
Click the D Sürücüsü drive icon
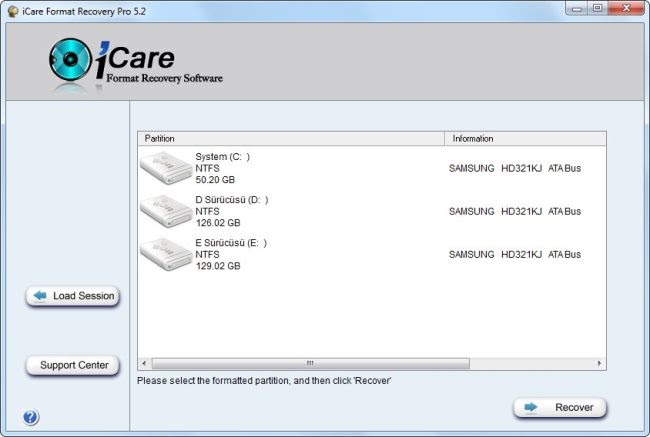pyautogui.click(x=166, y=211)
